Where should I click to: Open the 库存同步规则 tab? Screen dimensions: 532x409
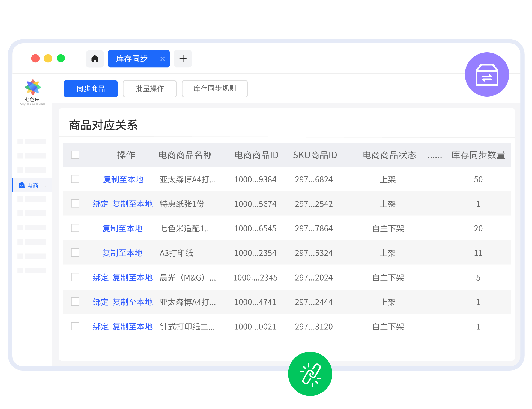(x=214, y=89)
